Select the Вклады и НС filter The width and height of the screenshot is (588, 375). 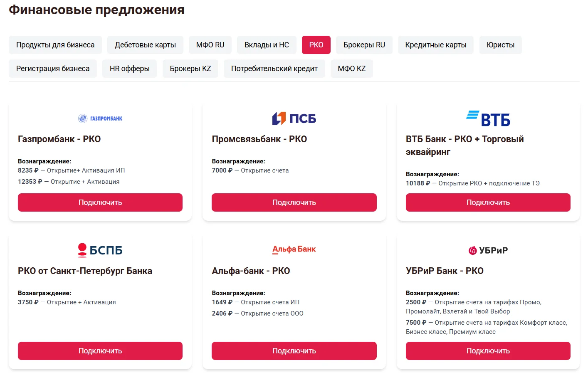point(267,44)
